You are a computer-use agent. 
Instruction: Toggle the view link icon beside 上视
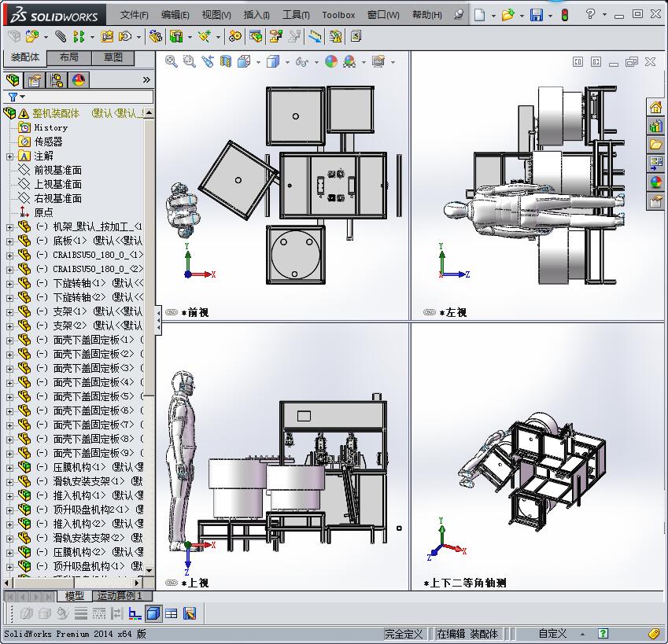point(172,583)
